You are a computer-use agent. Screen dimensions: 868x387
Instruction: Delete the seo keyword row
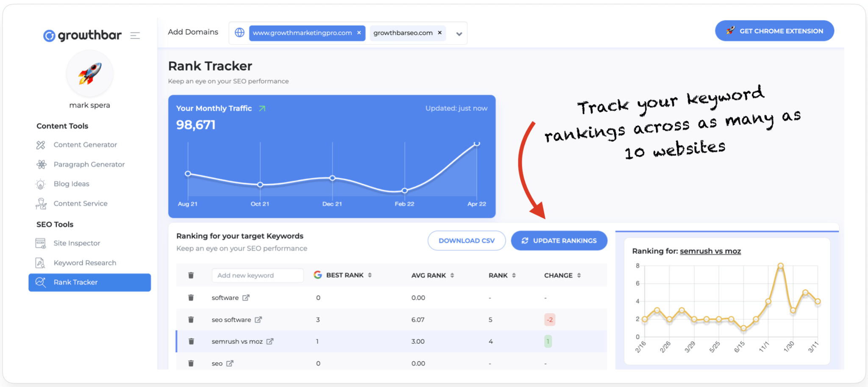[x=191, y=363]
